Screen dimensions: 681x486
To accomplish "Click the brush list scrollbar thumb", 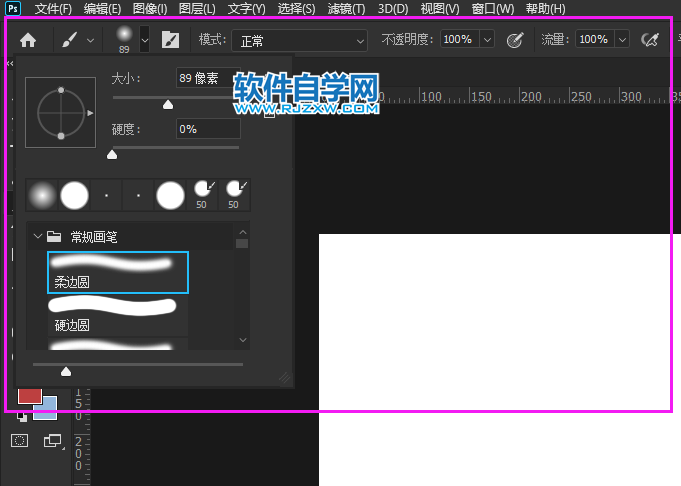I will (242, 243).
